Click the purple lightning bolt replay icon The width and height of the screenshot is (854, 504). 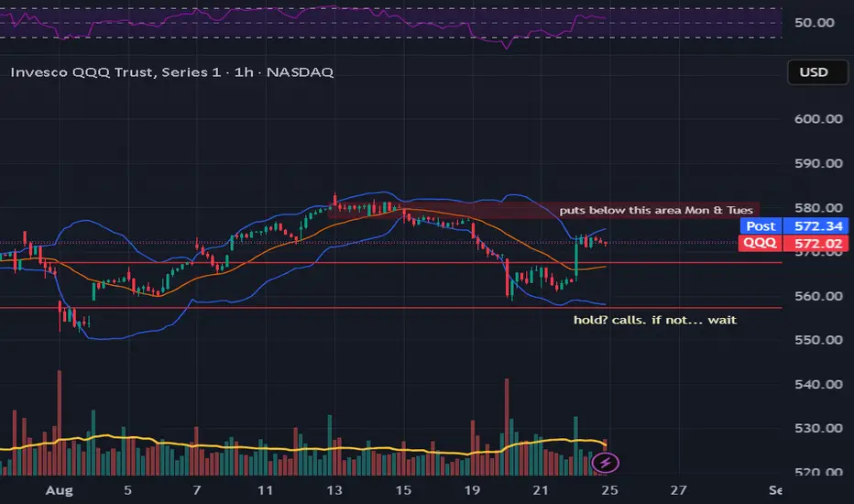(x=605, y=463)
